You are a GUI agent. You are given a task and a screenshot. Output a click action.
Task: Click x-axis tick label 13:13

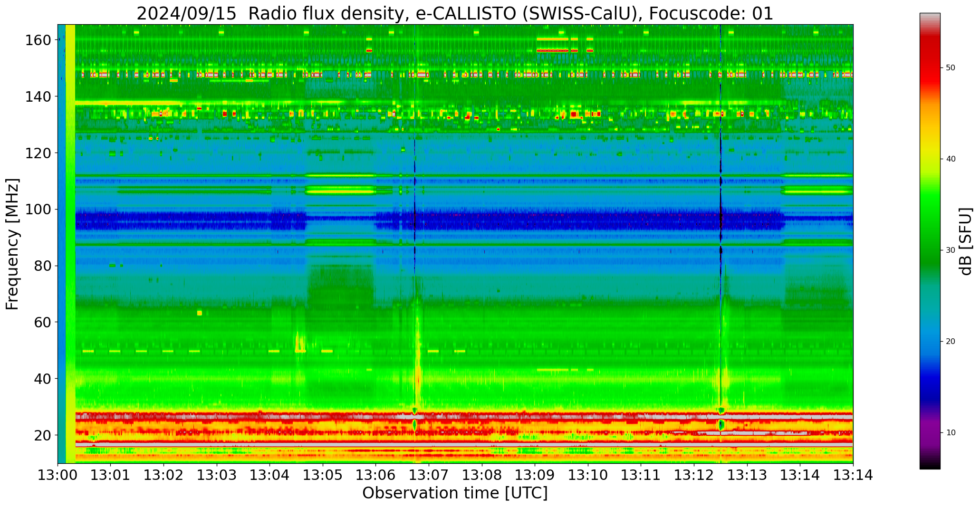[747, 475]
